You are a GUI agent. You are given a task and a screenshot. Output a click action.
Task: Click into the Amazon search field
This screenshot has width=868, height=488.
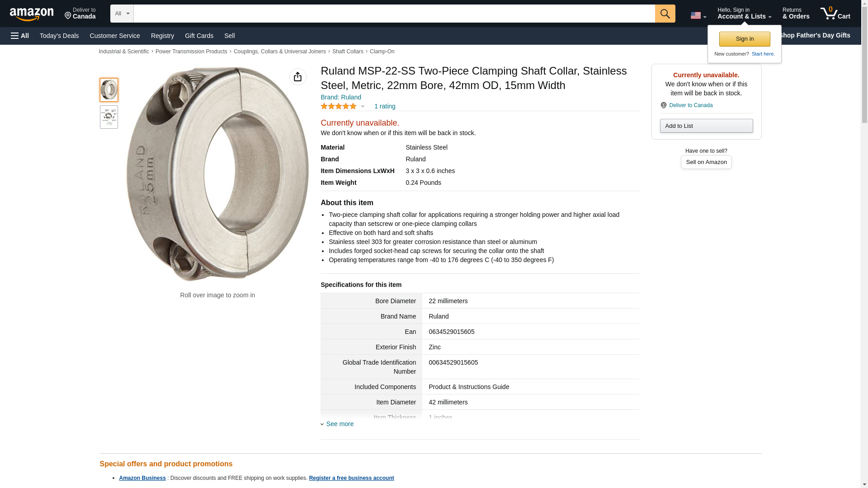click(x=394, y=14)
